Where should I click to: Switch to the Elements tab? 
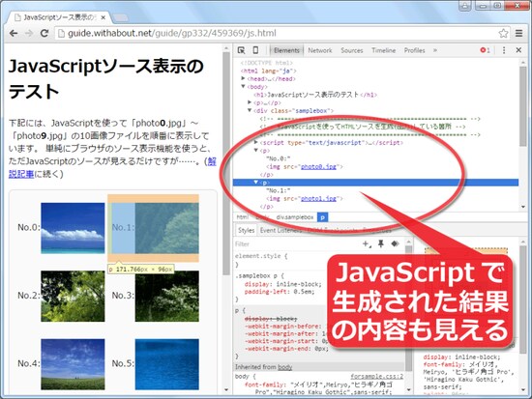click(x=286, y=50)
